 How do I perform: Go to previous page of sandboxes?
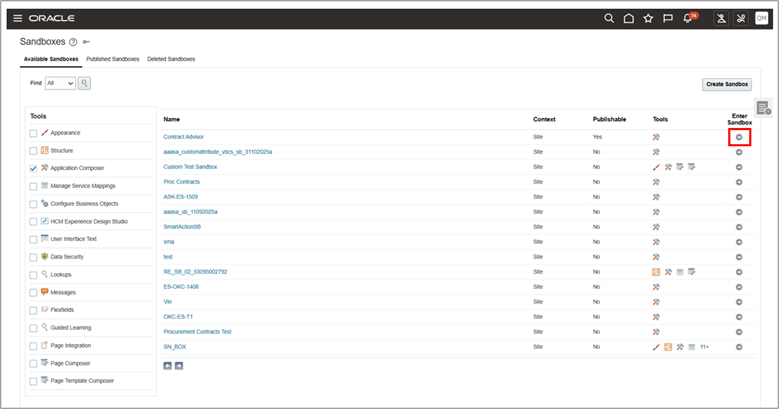point(167,366)
